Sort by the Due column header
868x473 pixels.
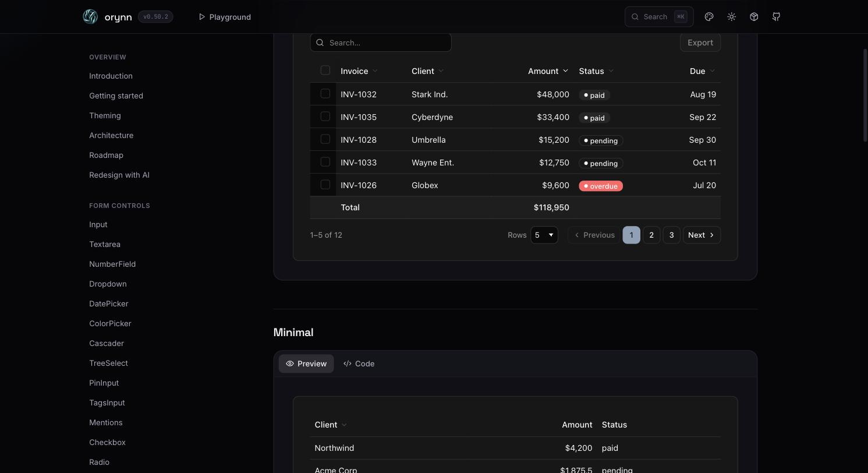click(x=703, y=71)
